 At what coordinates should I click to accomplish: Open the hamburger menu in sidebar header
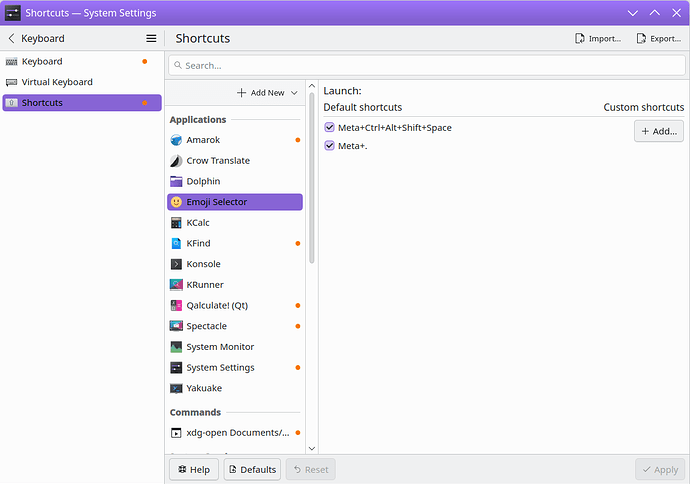[x=151, y=39]
